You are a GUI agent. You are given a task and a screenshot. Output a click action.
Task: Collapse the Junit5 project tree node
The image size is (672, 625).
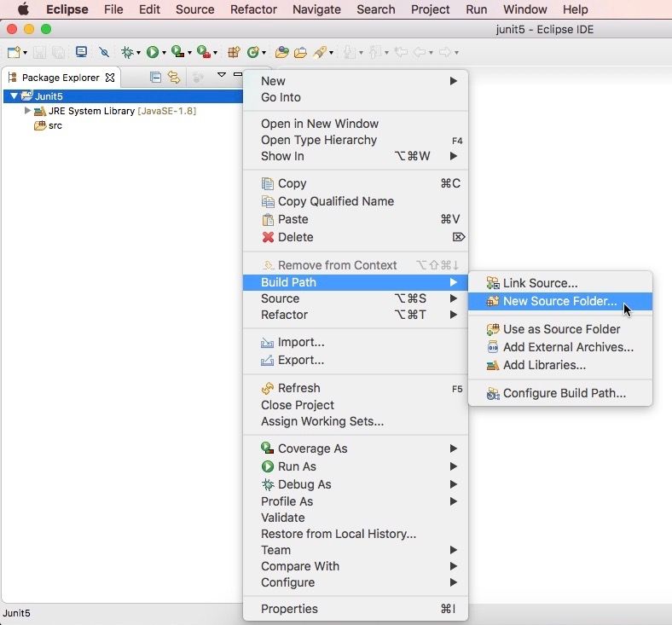tap(14, 96)
